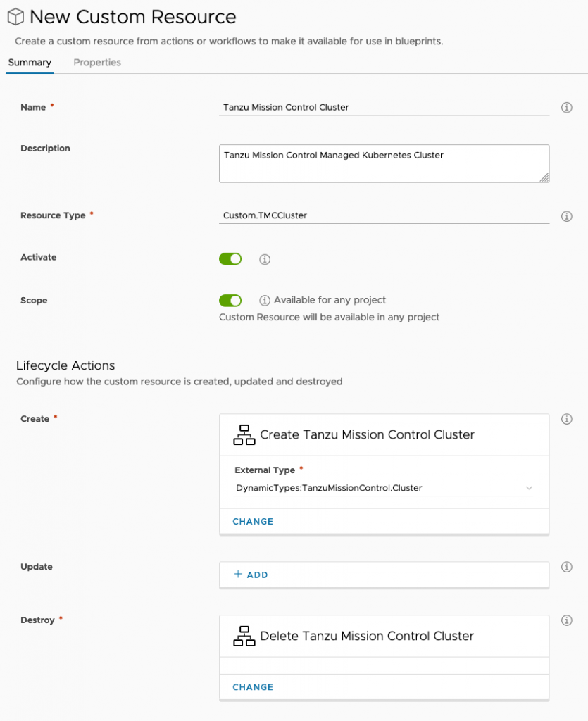Click the cube icon beside New Custom Resource
This screenshot has height=721, width=588.
click(x=15, y=17)
